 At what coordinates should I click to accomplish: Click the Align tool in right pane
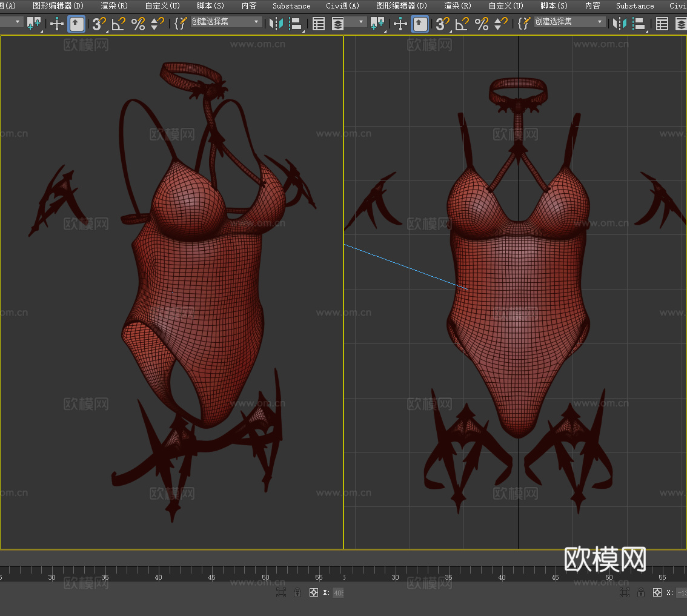point(639,24)
